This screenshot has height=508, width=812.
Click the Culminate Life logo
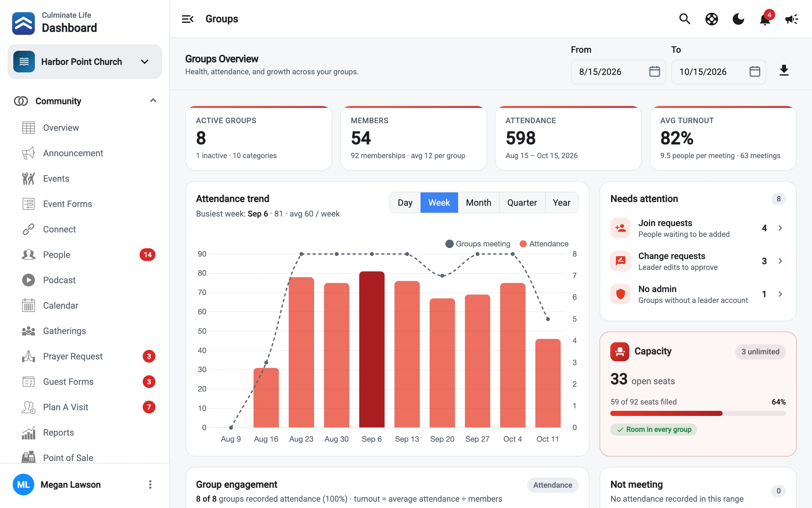pos(23,23)
